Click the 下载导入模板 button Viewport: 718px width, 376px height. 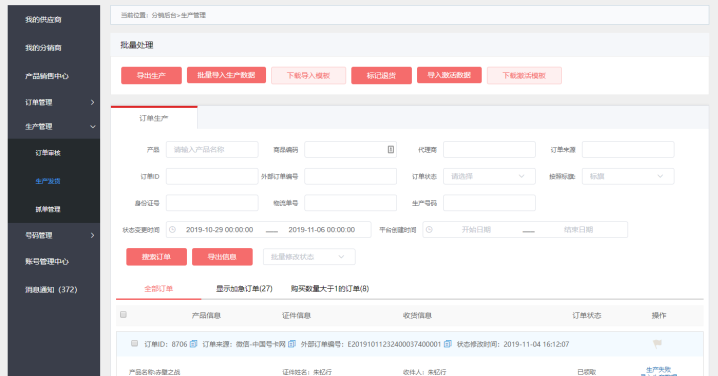click(308, 76)
